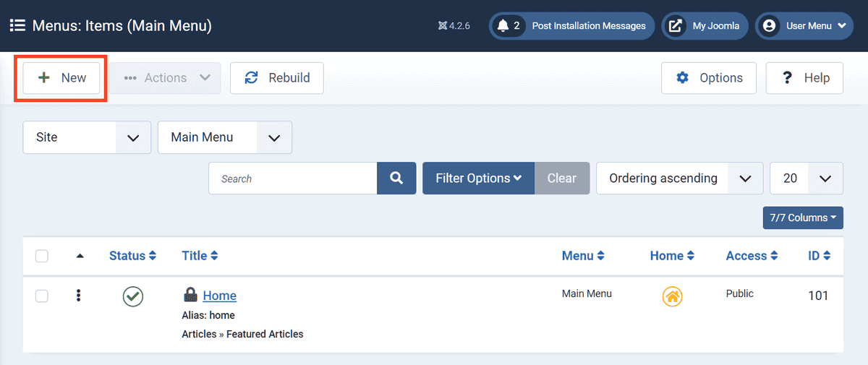Open menu Options settings
Screen dimensions: 868x365
(x=709, y=78)
